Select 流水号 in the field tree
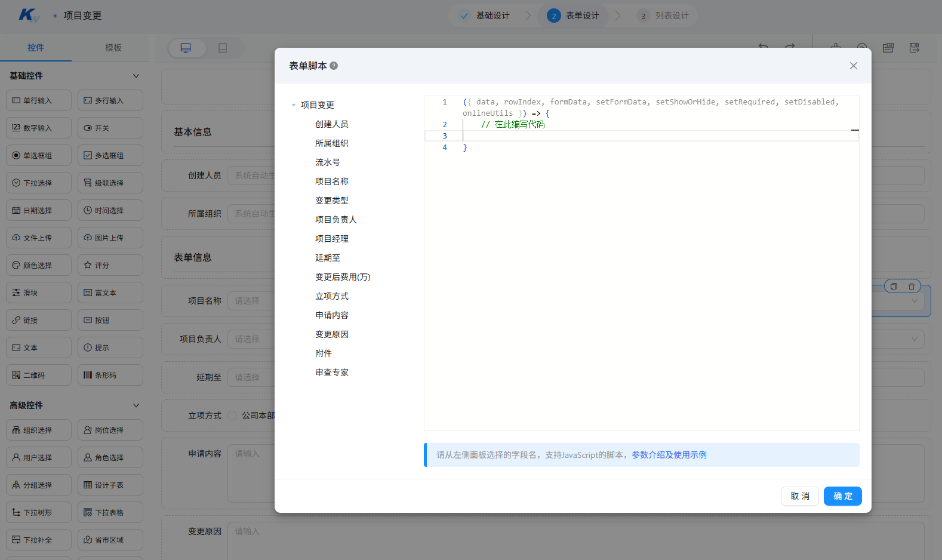The image size is (942, 560). [328, 162]
